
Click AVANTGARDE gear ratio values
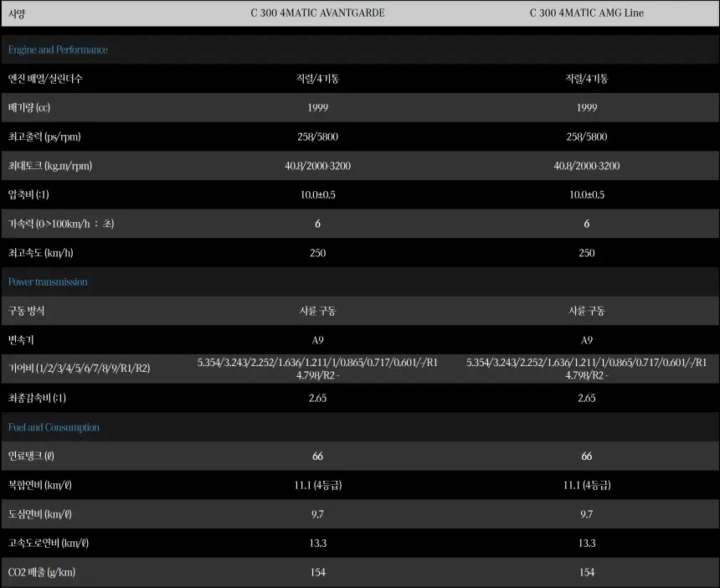pyautogui.click(x=318, y=369)
